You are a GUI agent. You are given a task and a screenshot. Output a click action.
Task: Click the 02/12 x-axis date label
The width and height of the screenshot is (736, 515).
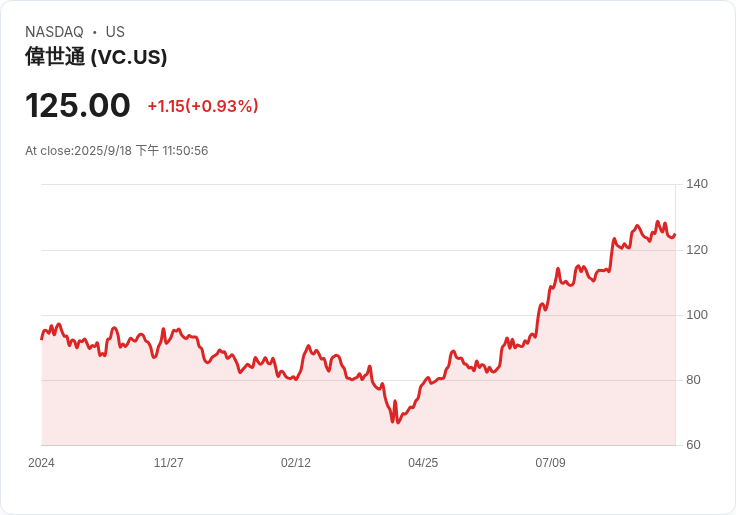pos(295,463)
